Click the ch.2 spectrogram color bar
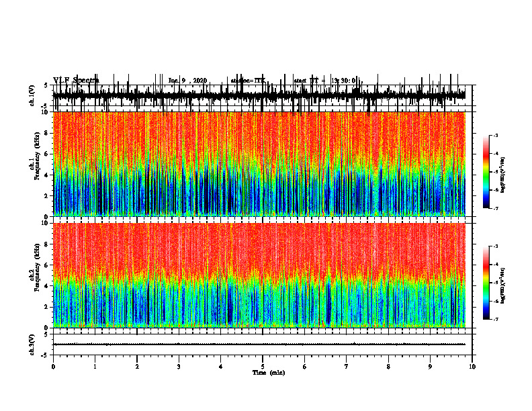The height and width of the screenshot is (411, 532). click(486, 283)
